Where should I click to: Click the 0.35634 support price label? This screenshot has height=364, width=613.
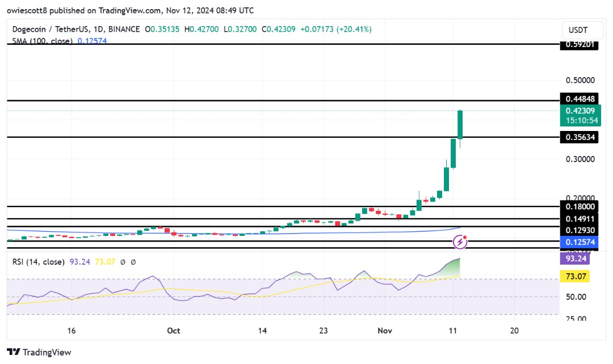(x=578, y=137)
